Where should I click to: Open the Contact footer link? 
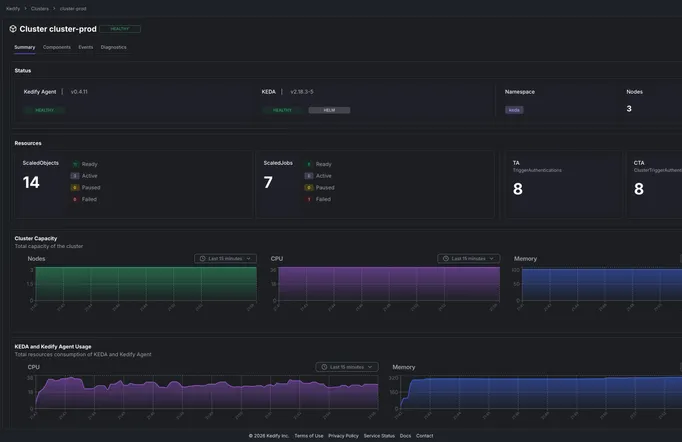click(425, 436)
